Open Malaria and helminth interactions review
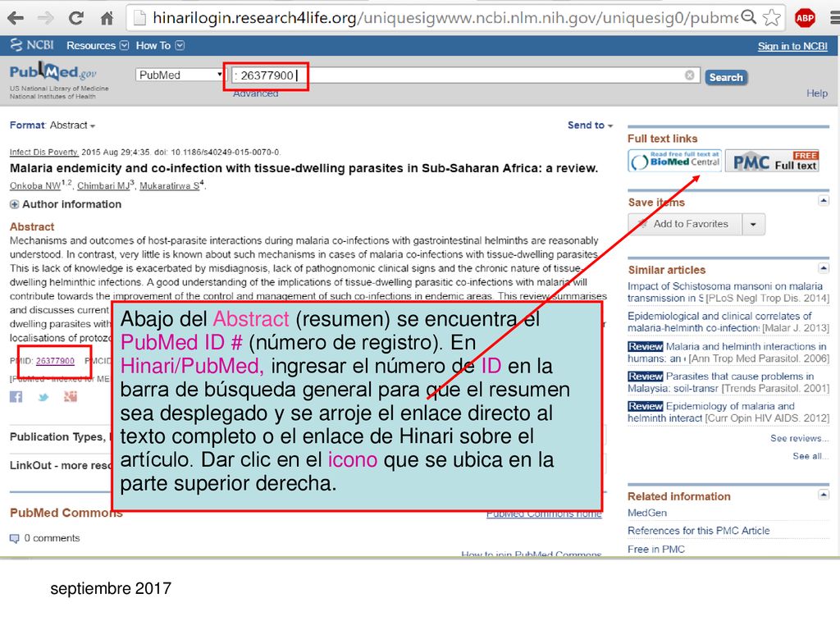Viewport: 840px width, 630px height. (x=728, y=352)
